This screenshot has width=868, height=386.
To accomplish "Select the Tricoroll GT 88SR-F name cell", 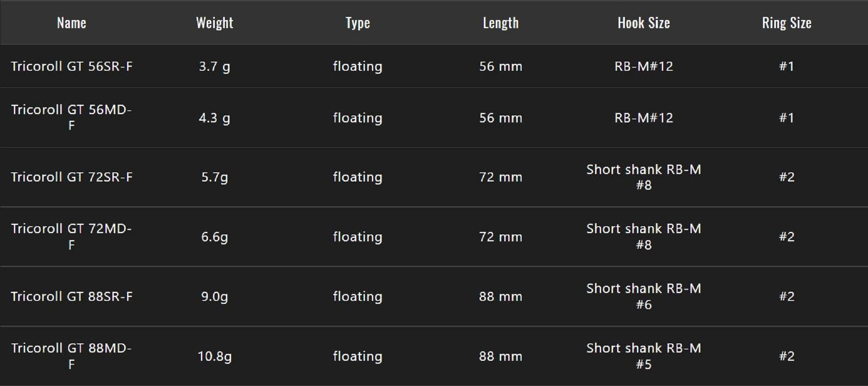I will point(72,297).
